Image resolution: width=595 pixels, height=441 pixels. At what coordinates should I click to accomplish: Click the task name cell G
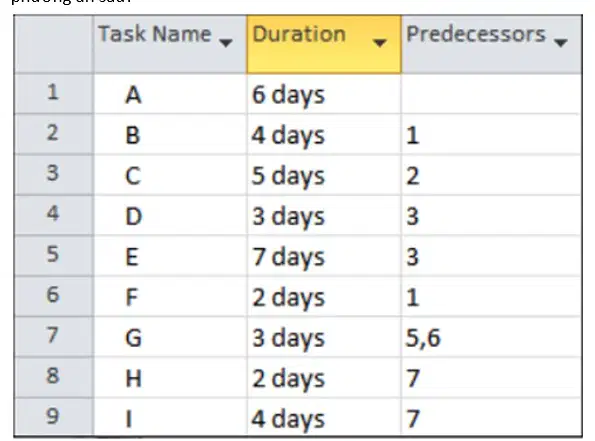pyautogui.click(x=170, y=337)
